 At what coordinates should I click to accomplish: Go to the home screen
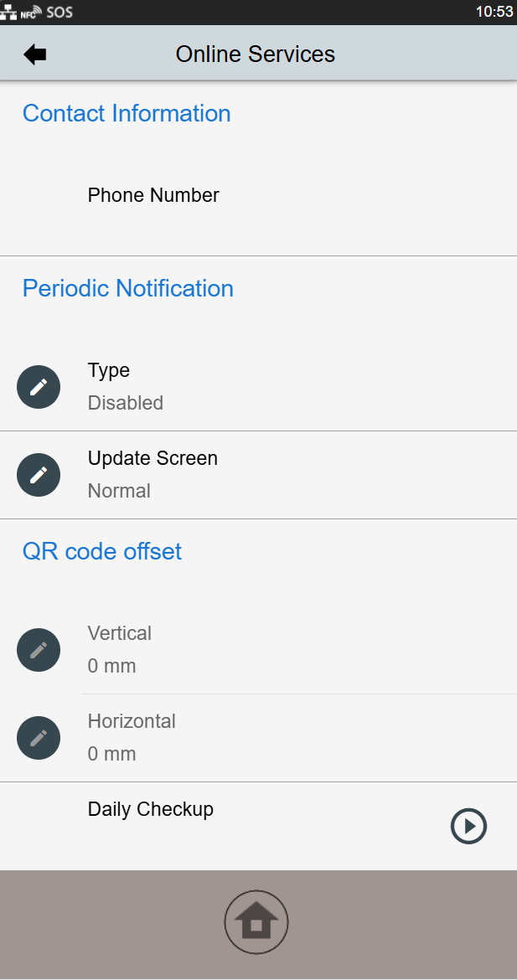point(256,922)
